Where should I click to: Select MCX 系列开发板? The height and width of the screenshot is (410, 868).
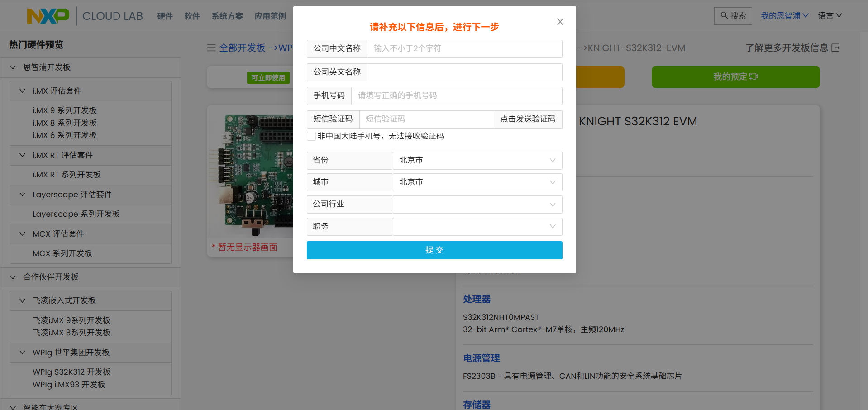(x=62, y=253)
